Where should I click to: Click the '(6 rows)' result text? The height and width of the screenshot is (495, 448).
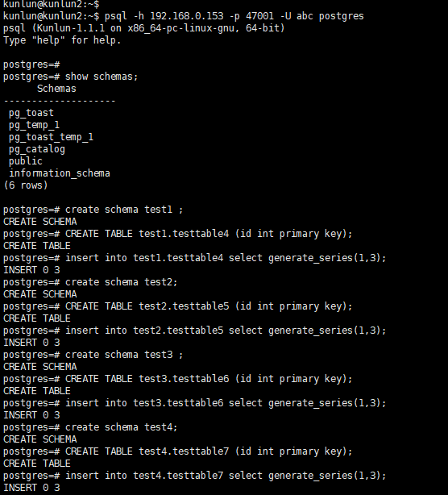pyautogui.click(x=26, y=185)
